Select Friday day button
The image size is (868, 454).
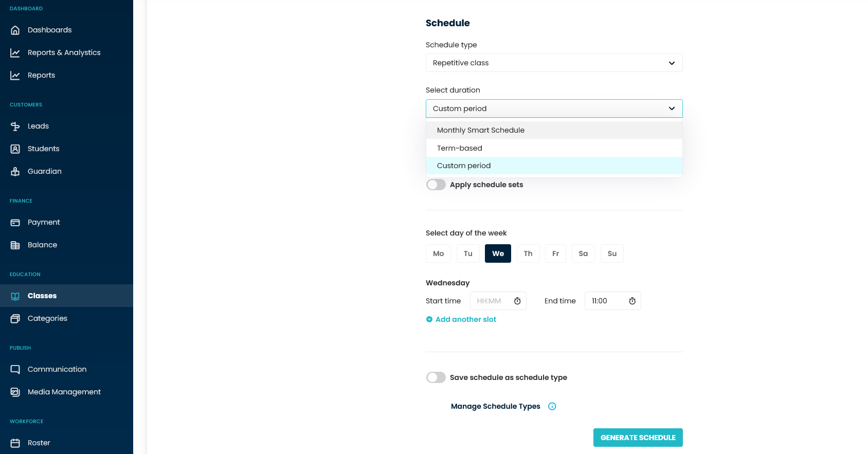[x=556, y=253]
